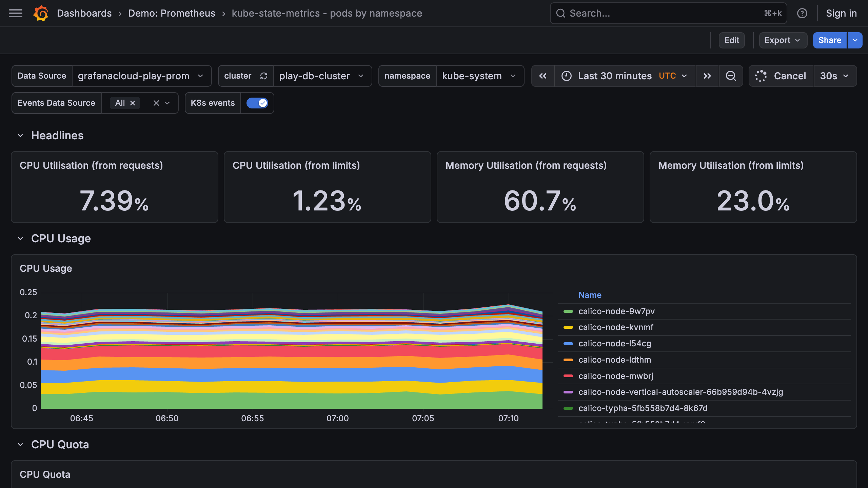Click the Sign in link
Viewport: 868px width, 488px height.
point(841,13)
